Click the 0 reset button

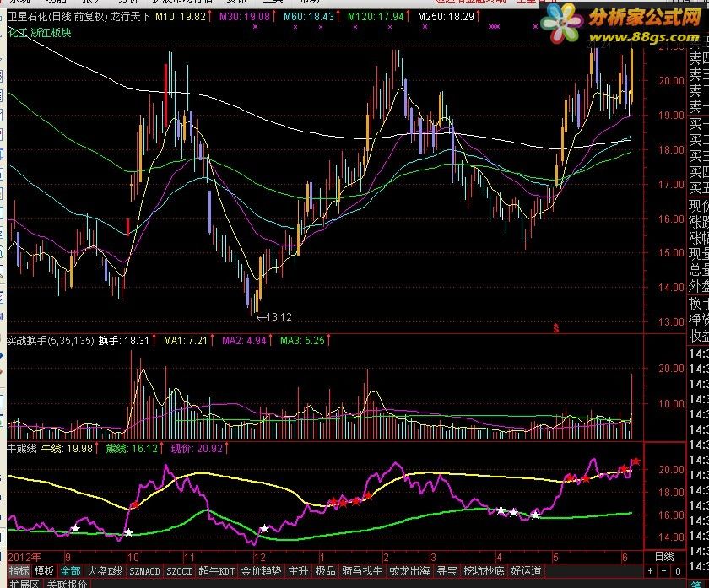point(678,571)
